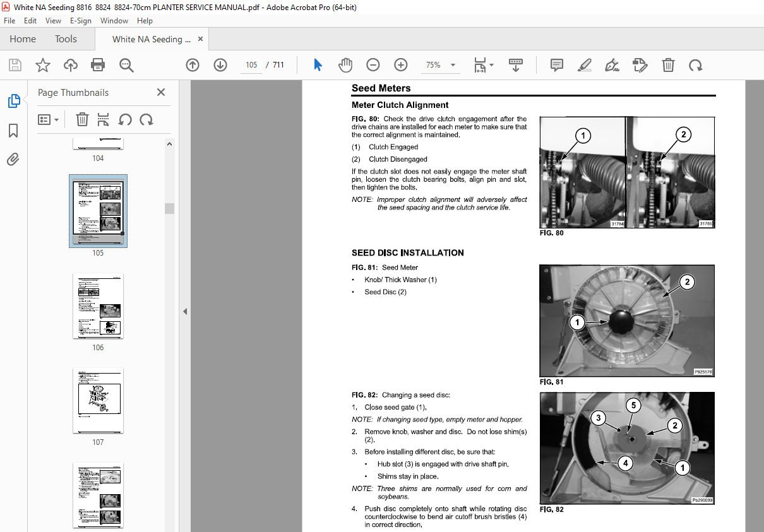Add a comment with the sticky note icon
764x532 pixels.
pos(557,65)
